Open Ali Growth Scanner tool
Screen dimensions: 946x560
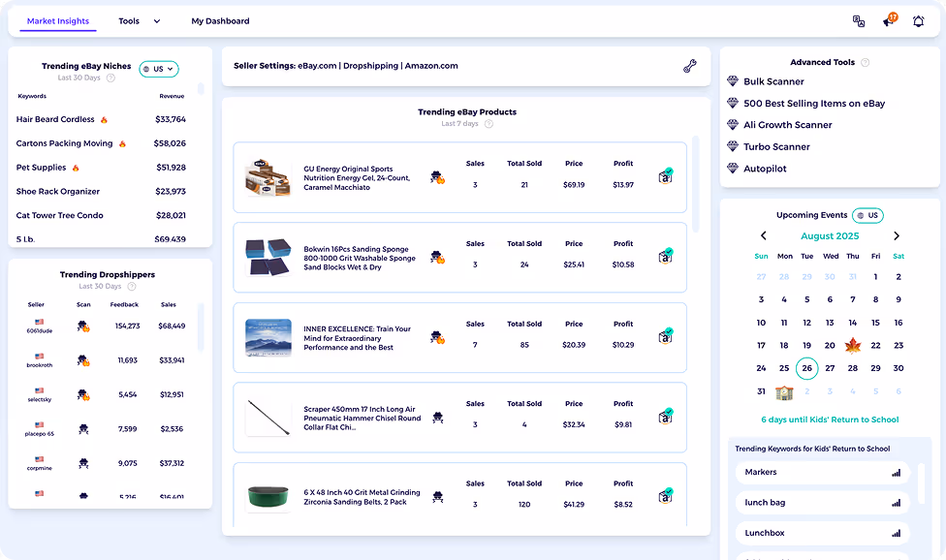[787, 125]
